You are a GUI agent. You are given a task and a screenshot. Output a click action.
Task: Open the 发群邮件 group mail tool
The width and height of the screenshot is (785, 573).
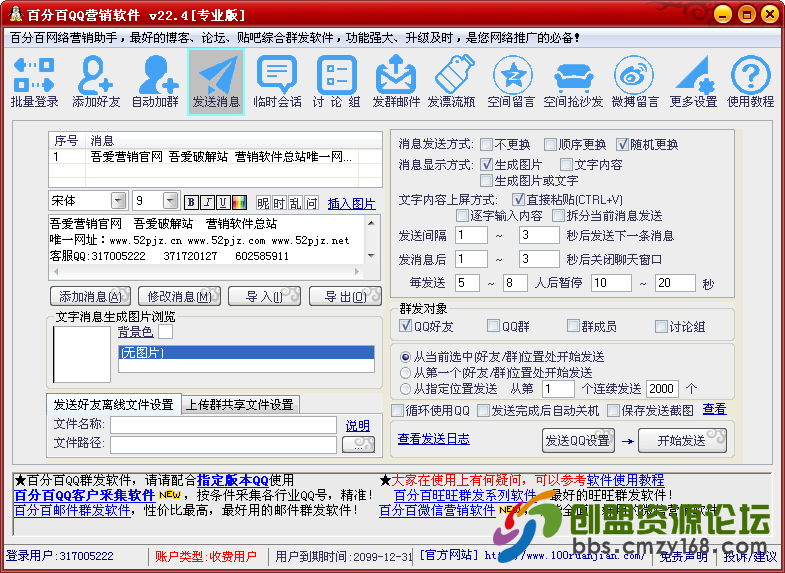pos(396,82)
